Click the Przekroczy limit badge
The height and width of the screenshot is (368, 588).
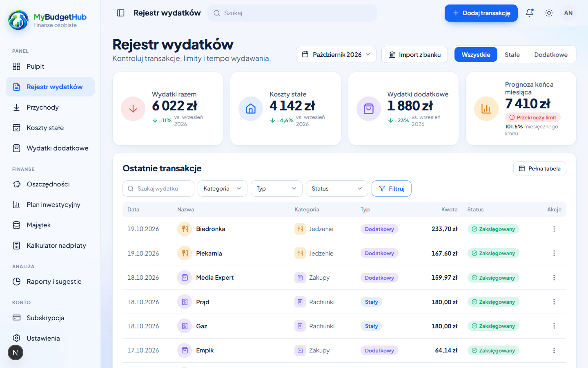532,117
